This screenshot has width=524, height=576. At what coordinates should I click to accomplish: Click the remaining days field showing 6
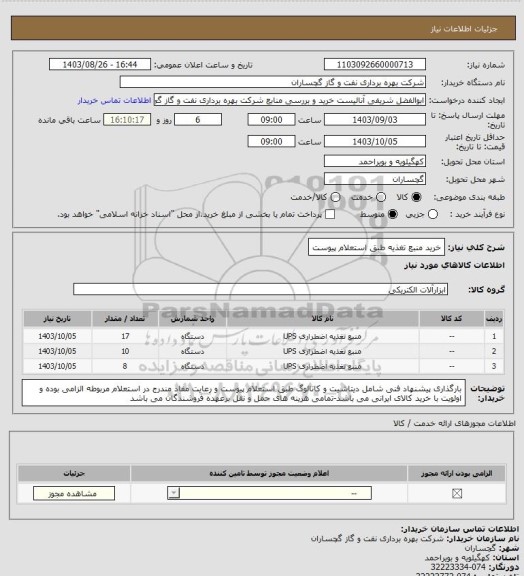click(x=198, y=120)
